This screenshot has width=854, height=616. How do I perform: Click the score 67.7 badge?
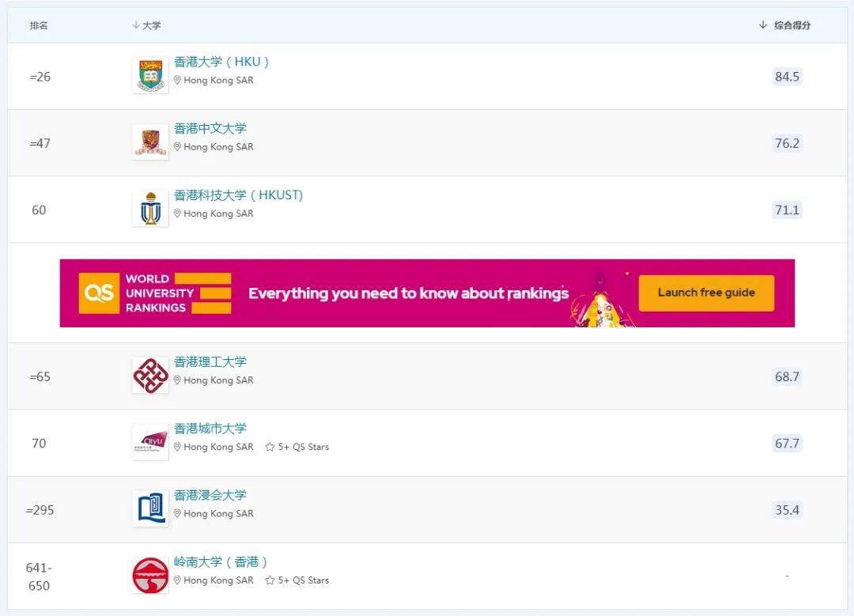coord(787,444)
